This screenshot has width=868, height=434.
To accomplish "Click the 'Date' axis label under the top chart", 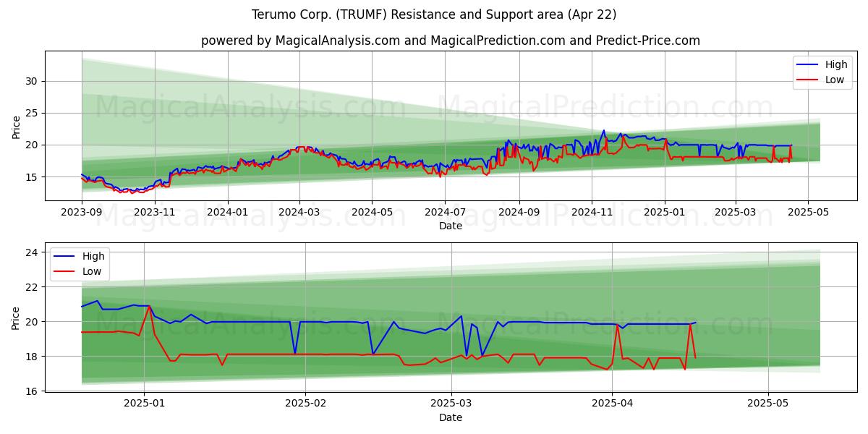I will [450, 226].
